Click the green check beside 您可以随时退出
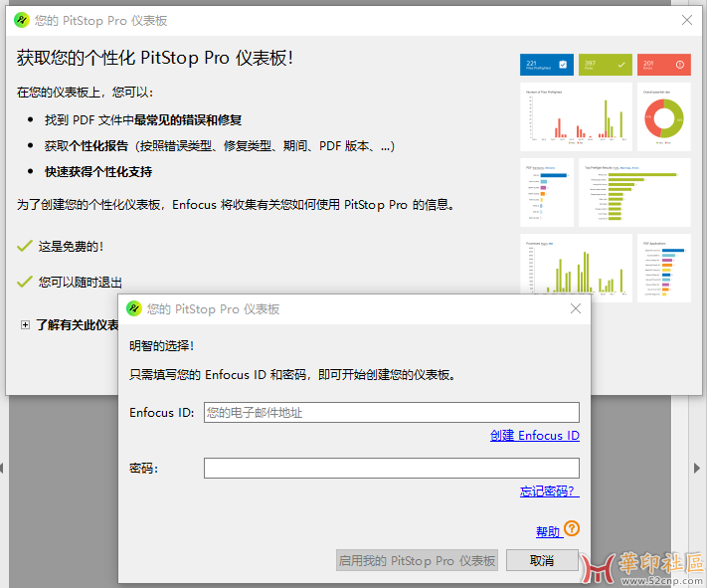The height and width of the screenshot is (588, 707). 24,282
